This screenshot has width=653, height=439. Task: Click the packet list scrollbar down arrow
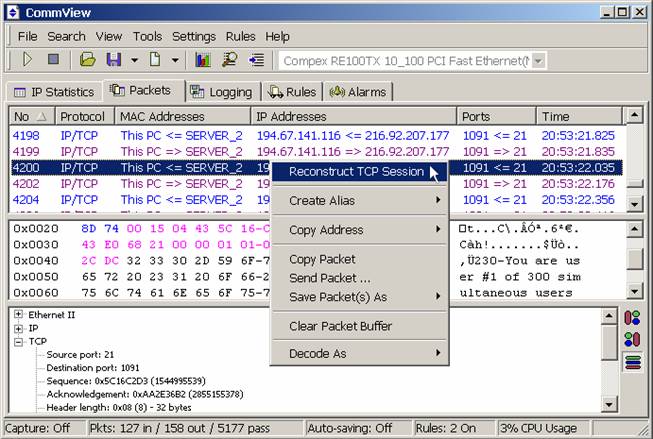coord(633,204)
